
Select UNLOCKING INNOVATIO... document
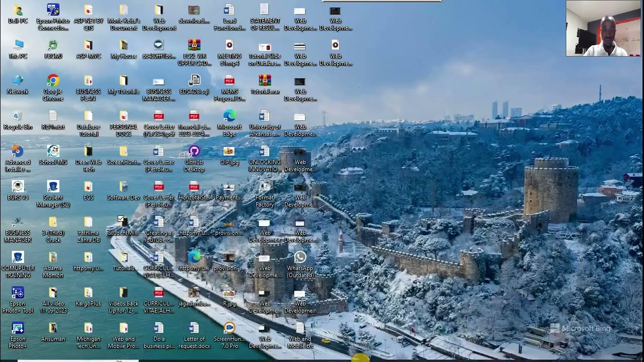coord(265,159)
